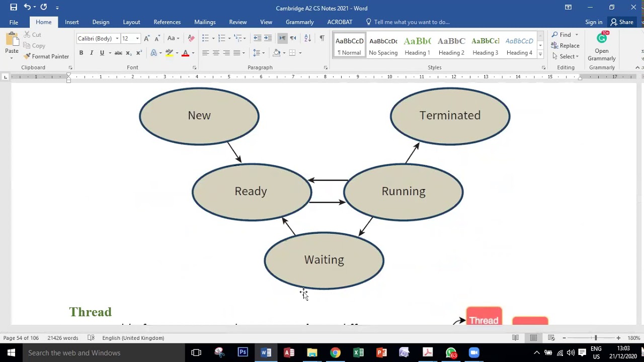The width and height of the screenshot is (644, 362).
Task: Click the Increase Indent icon
Action: (268, 38)
